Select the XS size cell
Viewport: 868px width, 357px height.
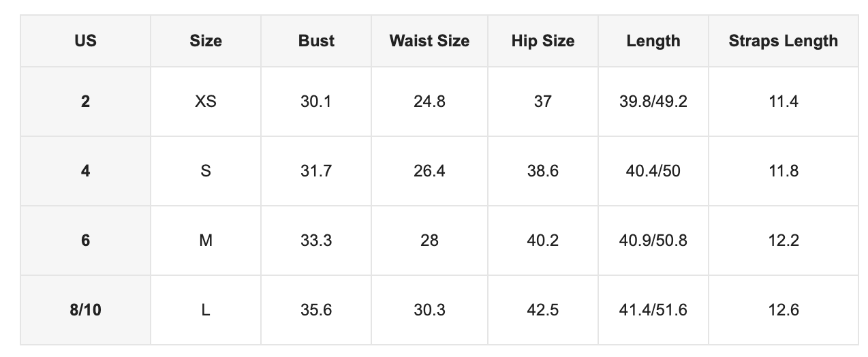click(x=206, y=102)
